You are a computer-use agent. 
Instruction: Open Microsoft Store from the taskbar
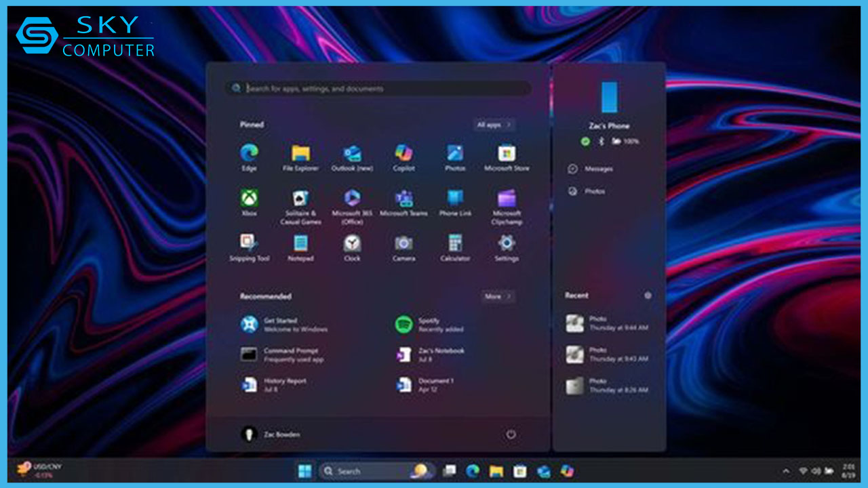(x=519, y=471)
